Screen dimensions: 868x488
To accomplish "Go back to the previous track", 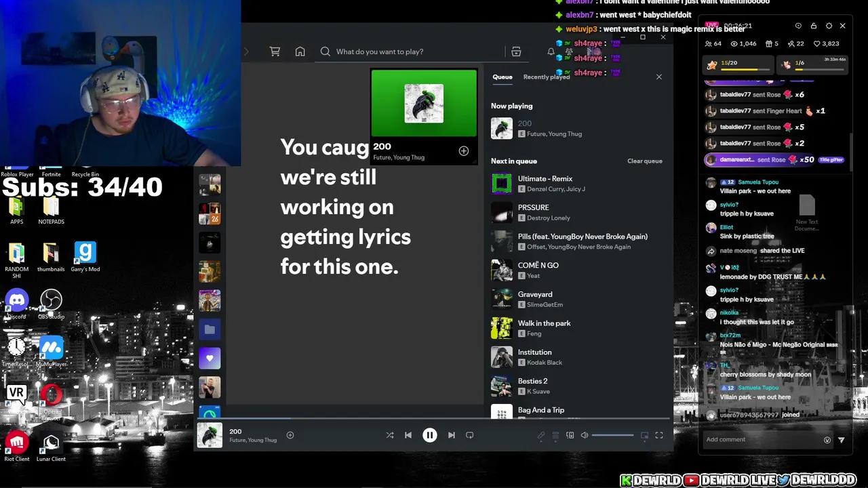I will (408, 435).
